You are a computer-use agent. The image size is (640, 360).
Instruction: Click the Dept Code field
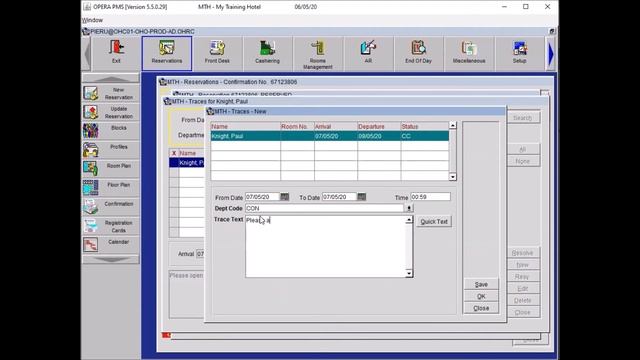(324, 208)
